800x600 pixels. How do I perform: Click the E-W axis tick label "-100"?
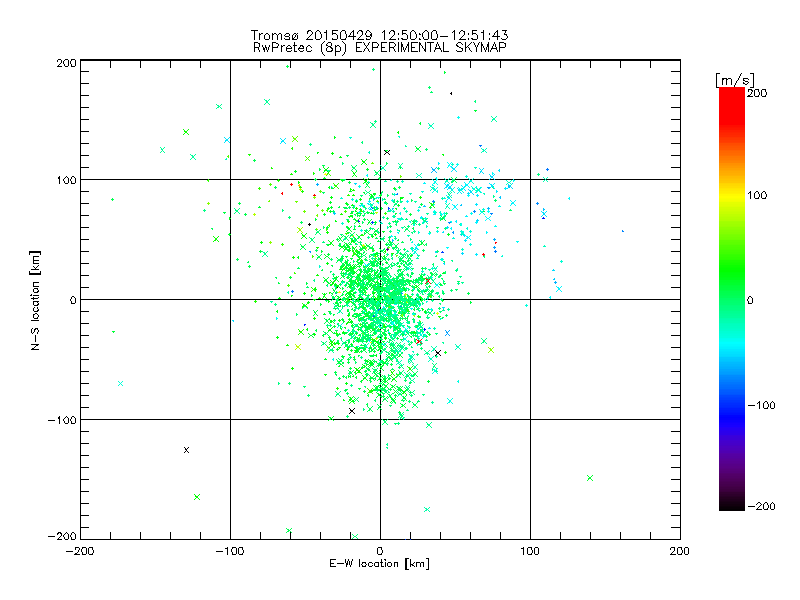230,551
